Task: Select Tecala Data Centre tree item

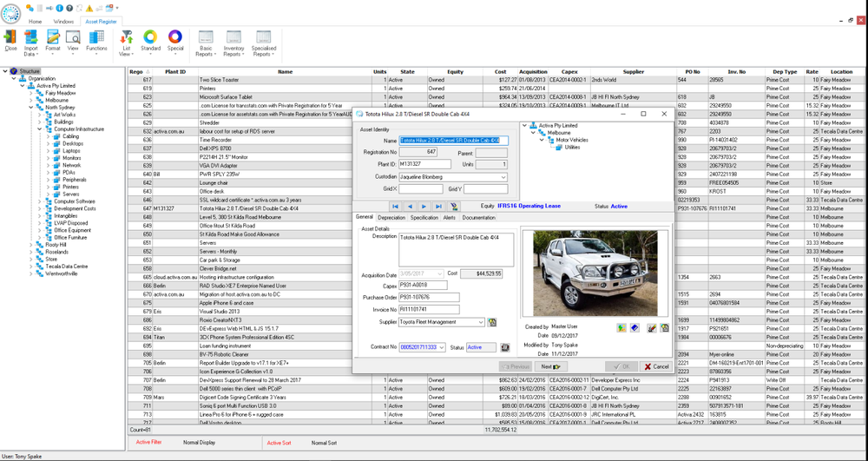Action: tap(67, 267)
